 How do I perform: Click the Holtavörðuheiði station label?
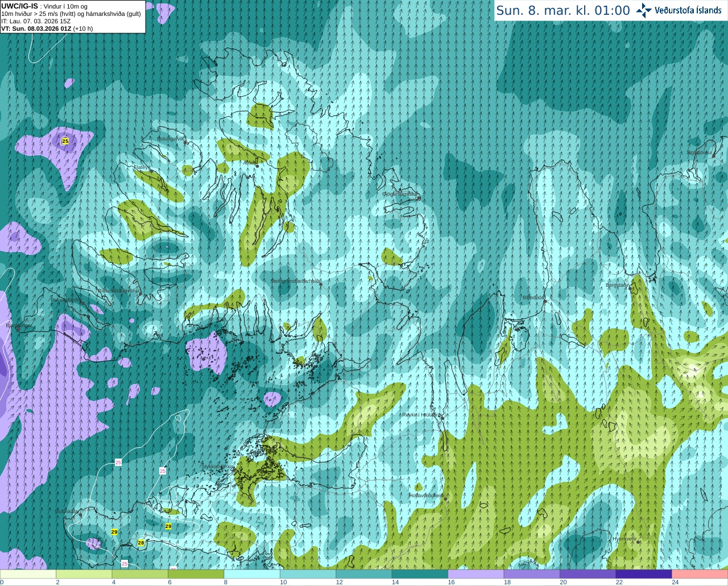pos(426,496)
